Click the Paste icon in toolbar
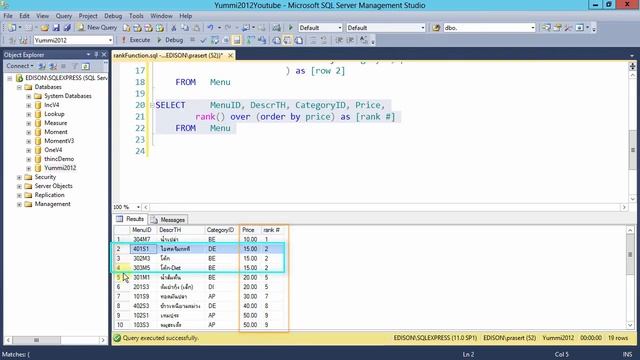The image size is (640, 360). pyautogui.click(x=196, y=28)
